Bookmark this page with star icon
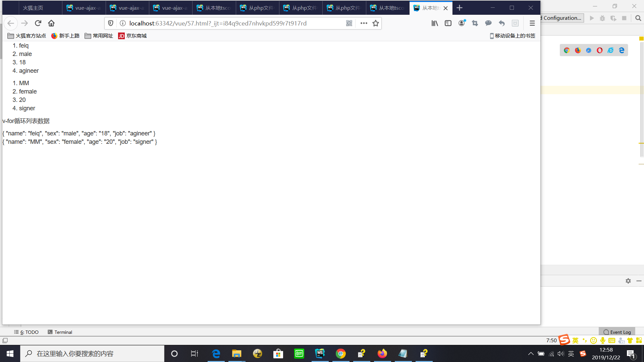Viewport: 644px width, 362px height. (376, 23)
